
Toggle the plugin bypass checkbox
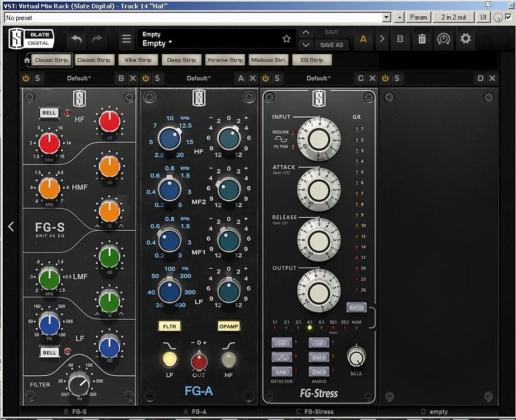pyautogui.click(x=508, y=17)
